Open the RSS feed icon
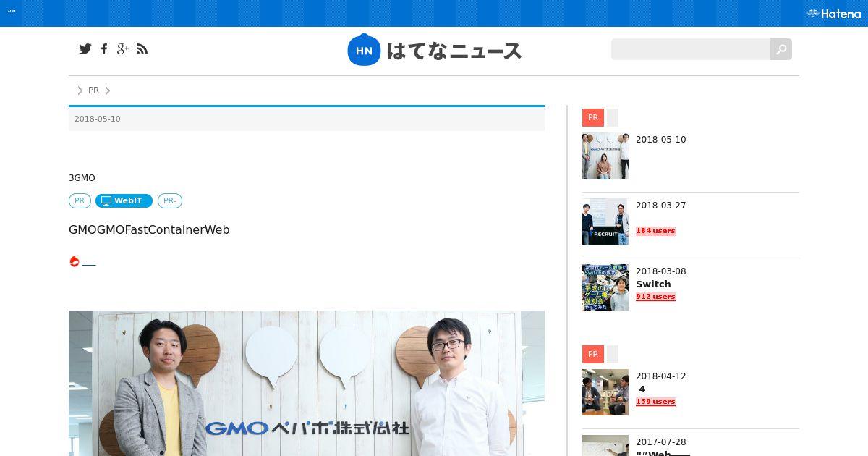The image size is (868, 456). tap(142, 49)
